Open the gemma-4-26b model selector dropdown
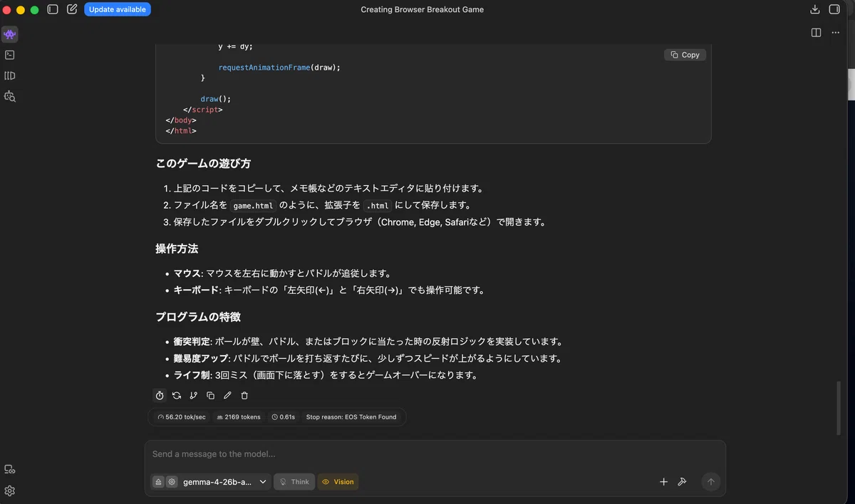 point(224,482)
